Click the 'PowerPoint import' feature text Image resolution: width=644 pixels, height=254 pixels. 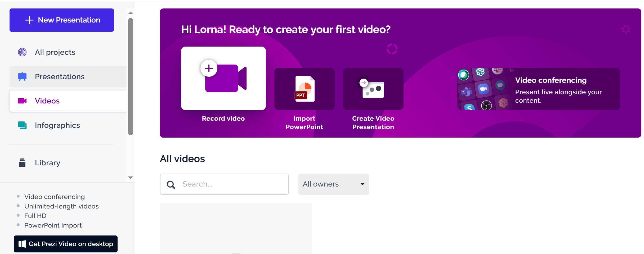[53, 225]
